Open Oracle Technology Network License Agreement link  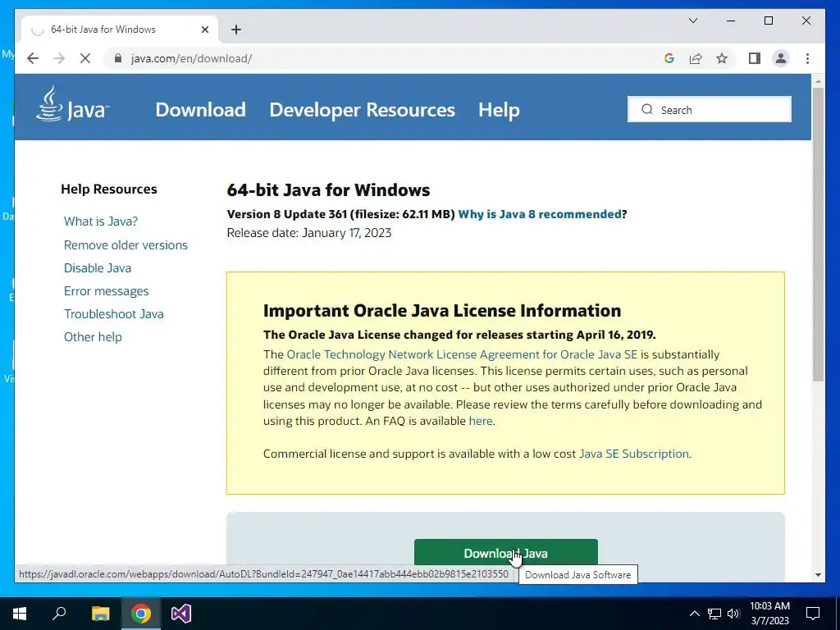point(462,354)
